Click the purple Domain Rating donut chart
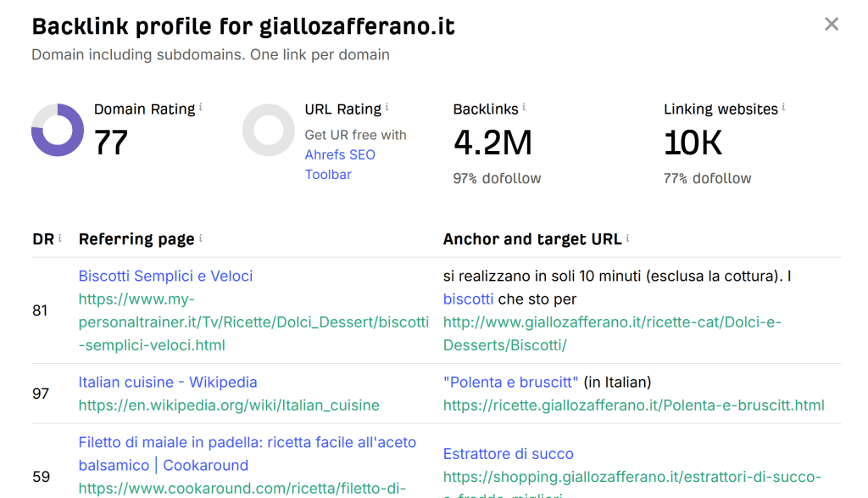This screenshot has width=868, height=498. 58,130
